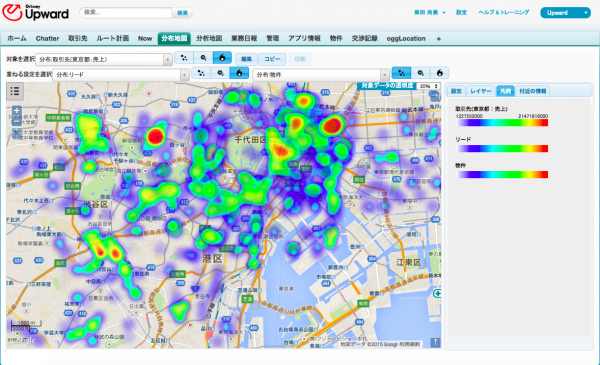Screen dimensions: 600x365
Task: Click the 利用規約 link on map
Action: tap(410, 344)
